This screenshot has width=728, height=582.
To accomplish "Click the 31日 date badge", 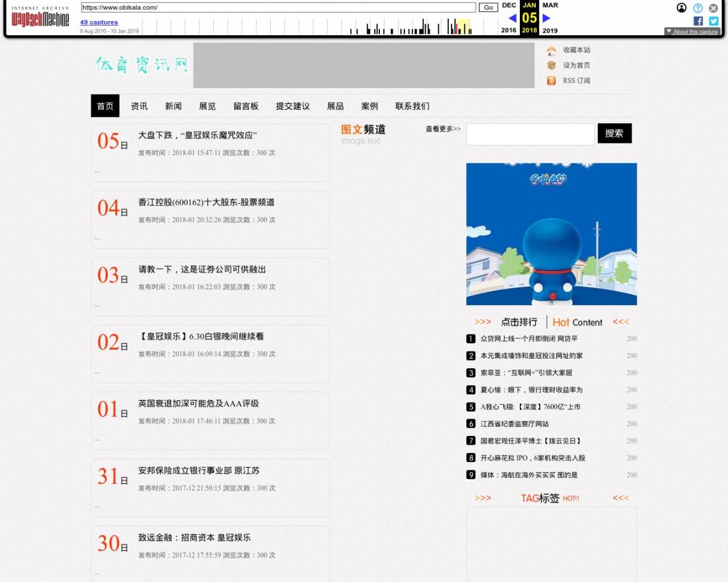I will click(x=112, y=477).
